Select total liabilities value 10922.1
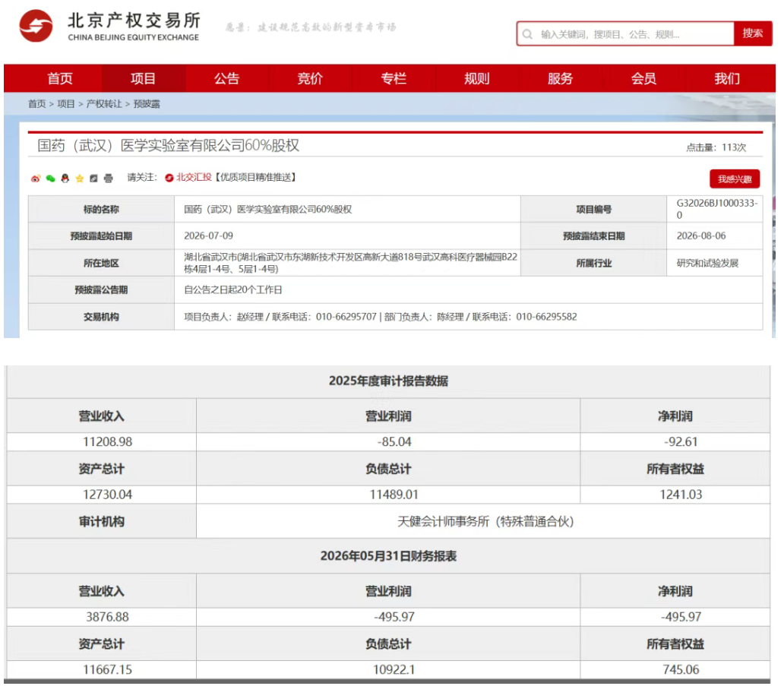The image size is (784, 686). click(394, 669)
